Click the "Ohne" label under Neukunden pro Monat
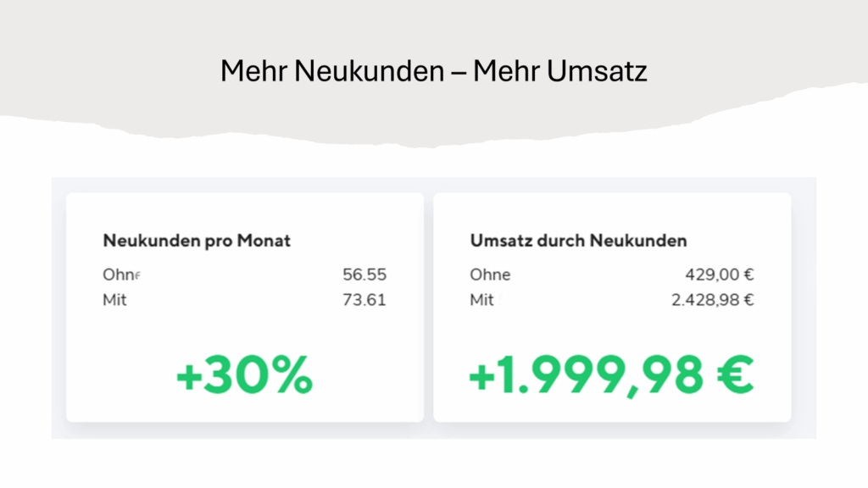Image resolution: width=868 pixels, height=488 pixels. click(x=120, y=274)
